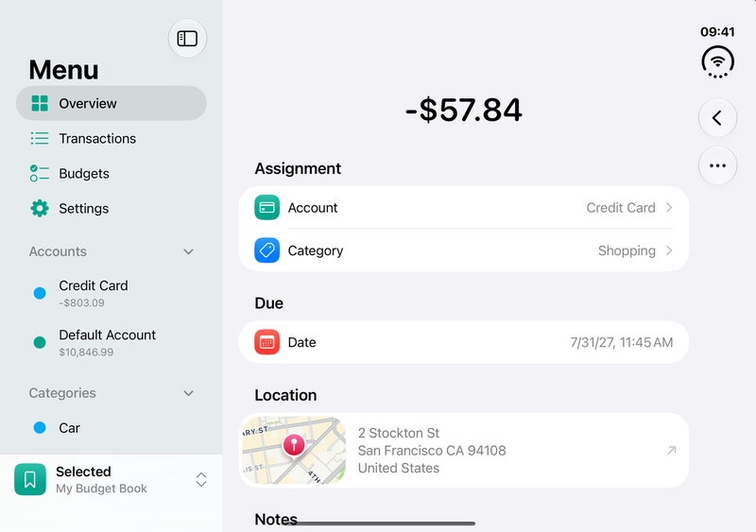
Task: Click the 09:41 clock
Action: coord(717,32)
